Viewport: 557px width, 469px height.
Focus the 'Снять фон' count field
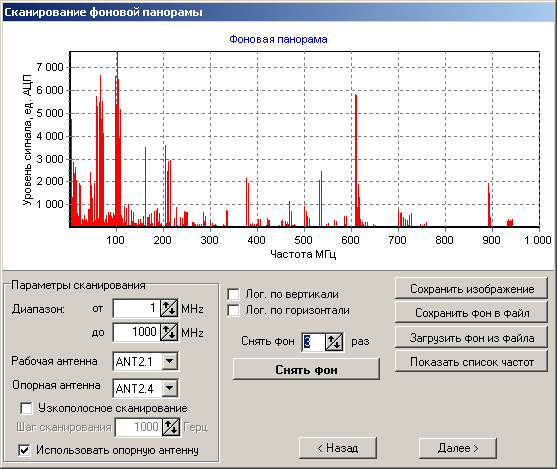click(314, 342)
